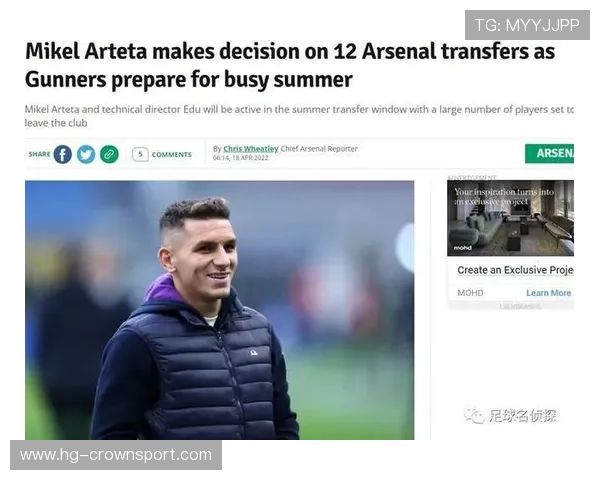Select the MOHD advertiser name
Viewport: 600px width, 480px height.
tap(470, 293)
